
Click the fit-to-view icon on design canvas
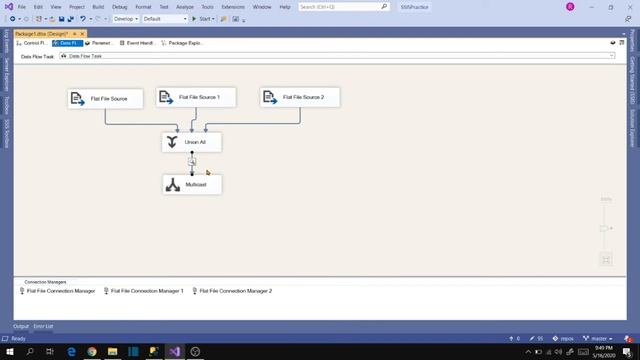click(x=606, y=260)
